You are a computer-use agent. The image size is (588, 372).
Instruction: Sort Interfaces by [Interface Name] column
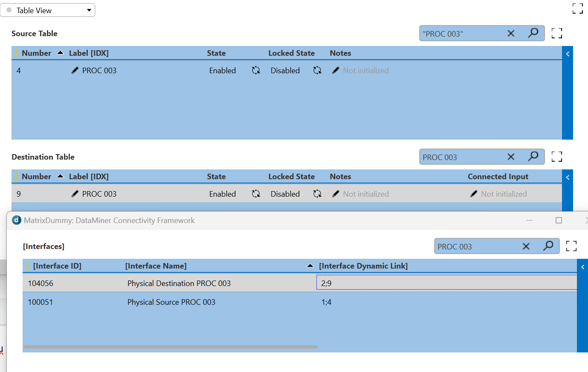[x=156, y=266]
